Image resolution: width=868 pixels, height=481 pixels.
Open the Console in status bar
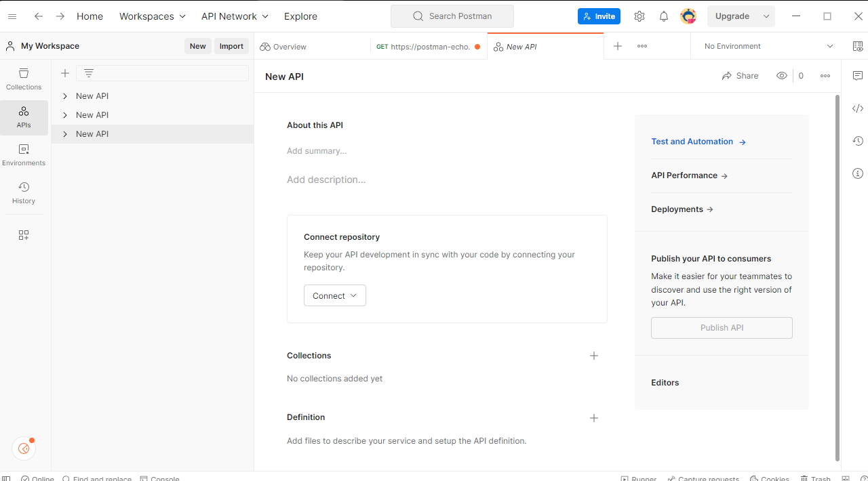tap(159, 479)
